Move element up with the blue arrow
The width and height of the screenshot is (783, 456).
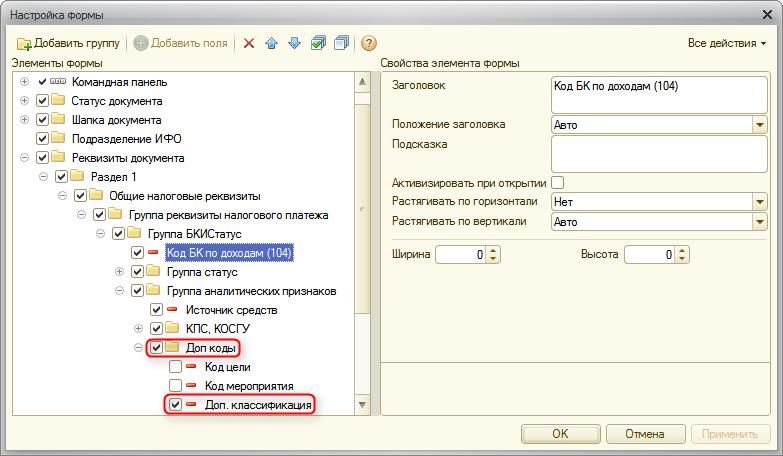point(272,43)
